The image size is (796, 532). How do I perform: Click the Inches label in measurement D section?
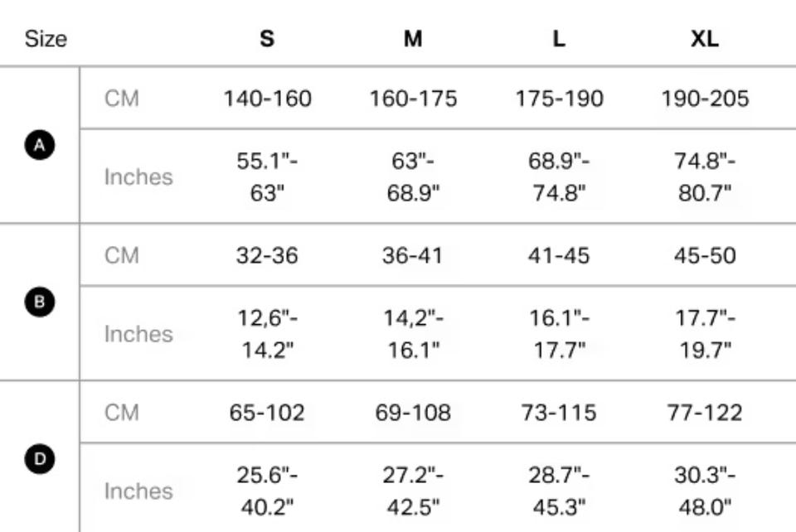[138, 491]
